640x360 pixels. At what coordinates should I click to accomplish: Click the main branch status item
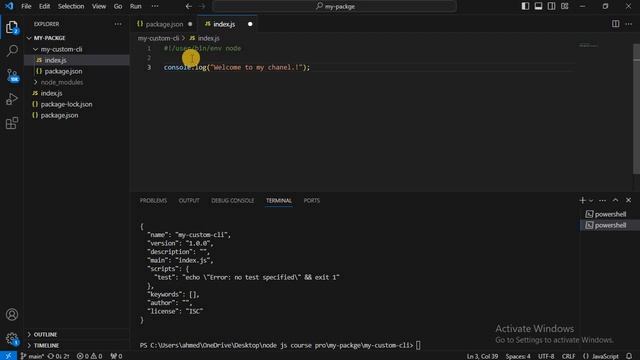click(x=32, y=356)
